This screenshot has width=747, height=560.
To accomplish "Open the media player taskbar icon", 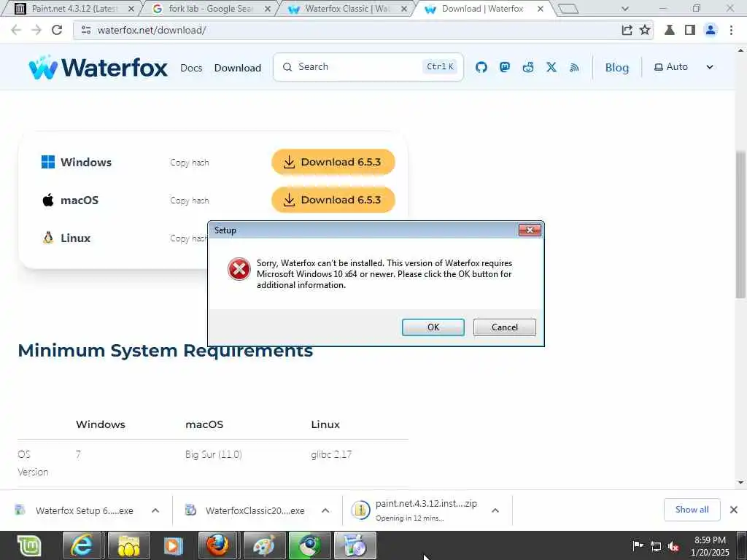I will click(x=173, y=545).
